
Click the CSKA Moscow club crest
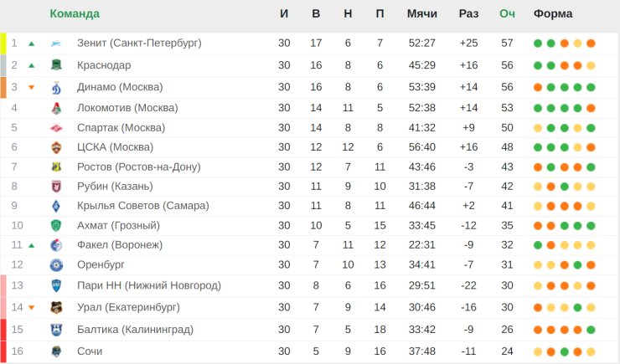click(x=56, y=147)
